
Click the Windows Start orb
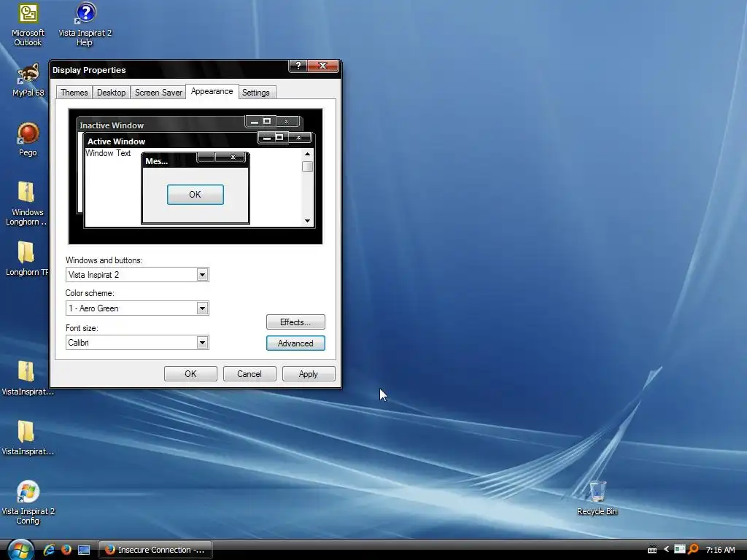[20, 550]
